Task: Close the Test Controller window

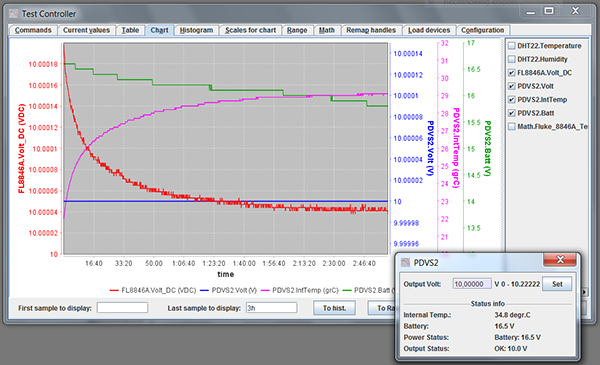Action: click(x=576, y=11)
